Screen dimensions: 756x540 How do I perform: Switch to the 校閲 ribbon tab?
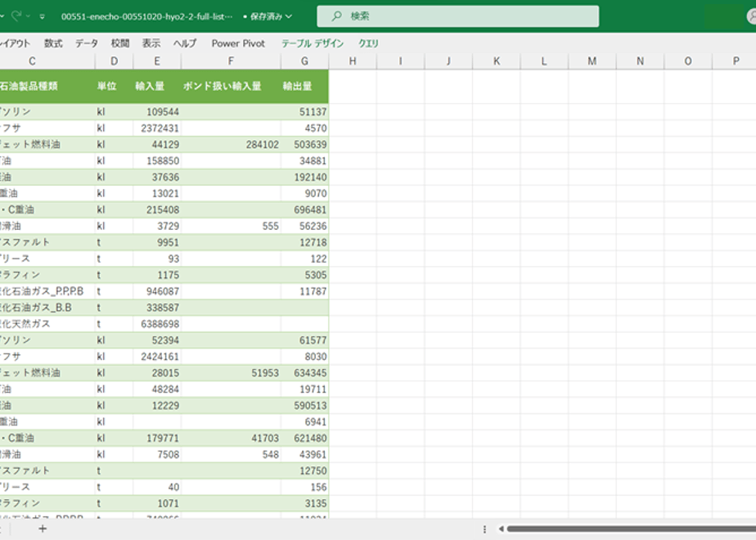pos(120,43)
